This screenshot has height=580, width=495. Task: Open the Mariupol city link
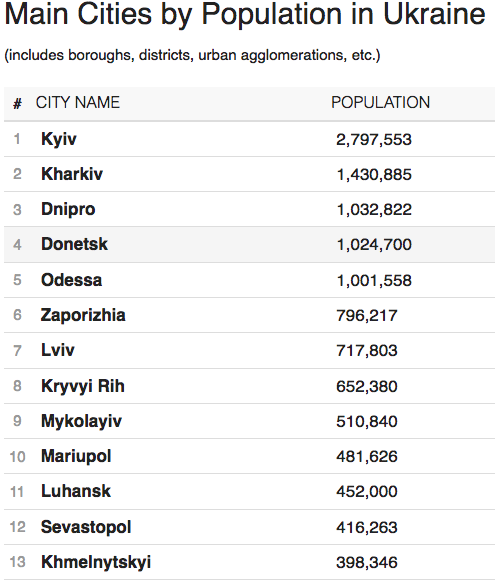(76, 456)
